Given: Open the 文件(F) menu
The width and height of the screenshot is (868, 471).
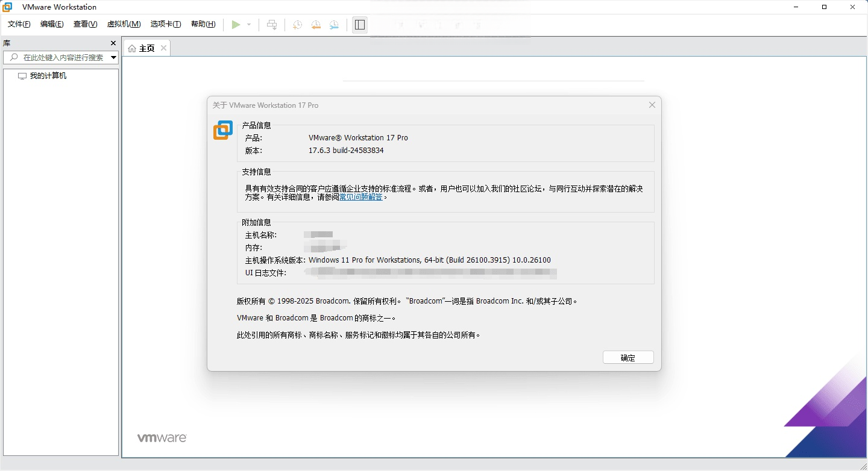Looking at the screenshot, I should 19,24.
